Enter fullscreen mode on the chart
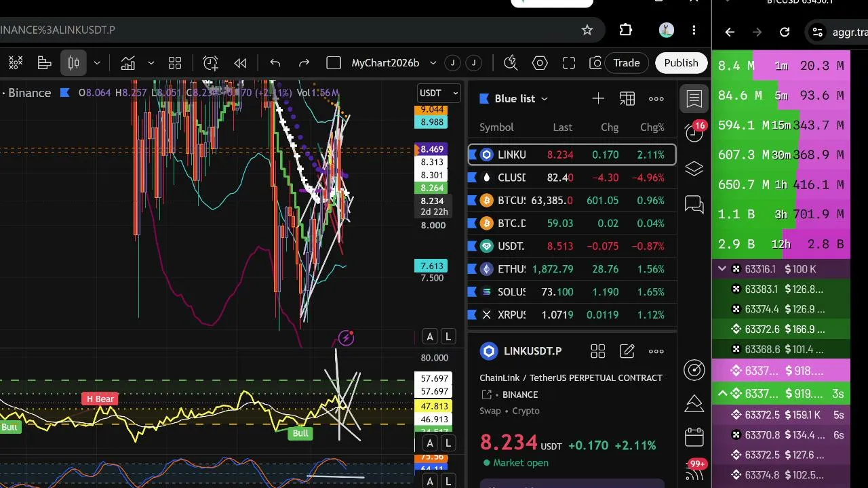 (x=569, y=63)
